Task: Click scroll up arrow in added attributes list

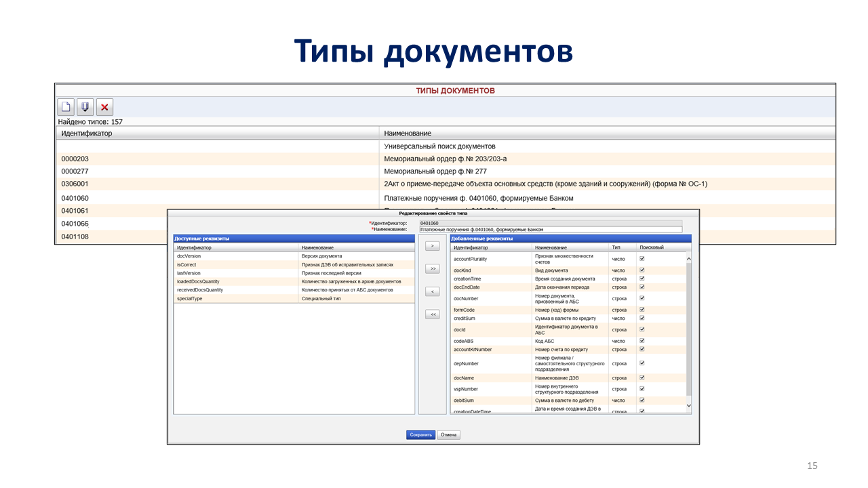Action: click(x=689, y=259)
